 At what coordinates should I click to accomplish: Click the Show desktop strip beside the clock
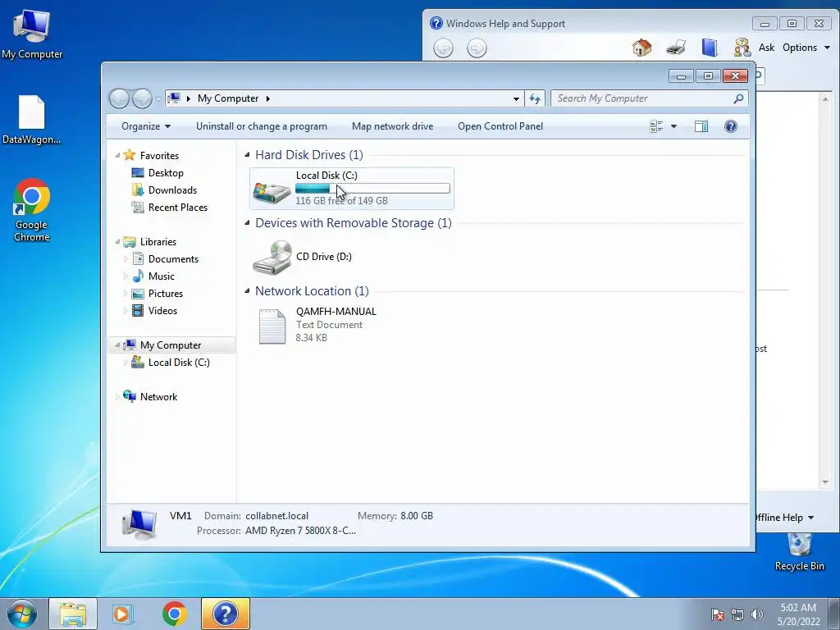[x=834, y=614]
